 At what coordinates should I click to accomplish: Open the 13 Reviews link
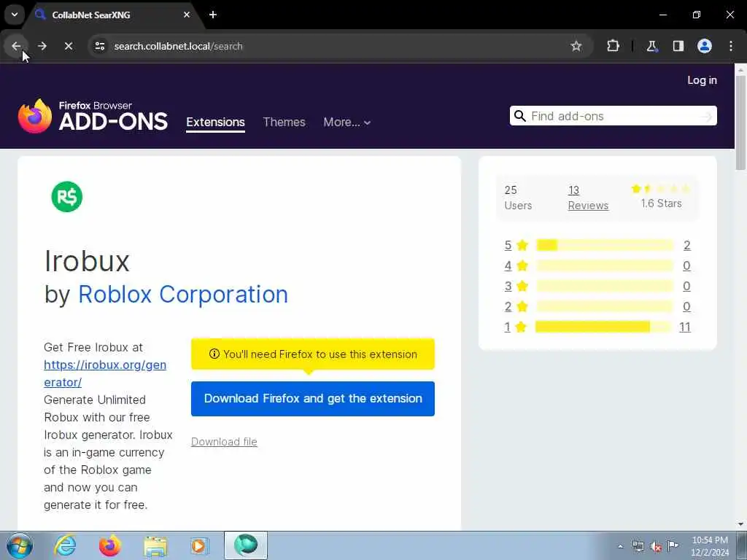coord(588,198)
